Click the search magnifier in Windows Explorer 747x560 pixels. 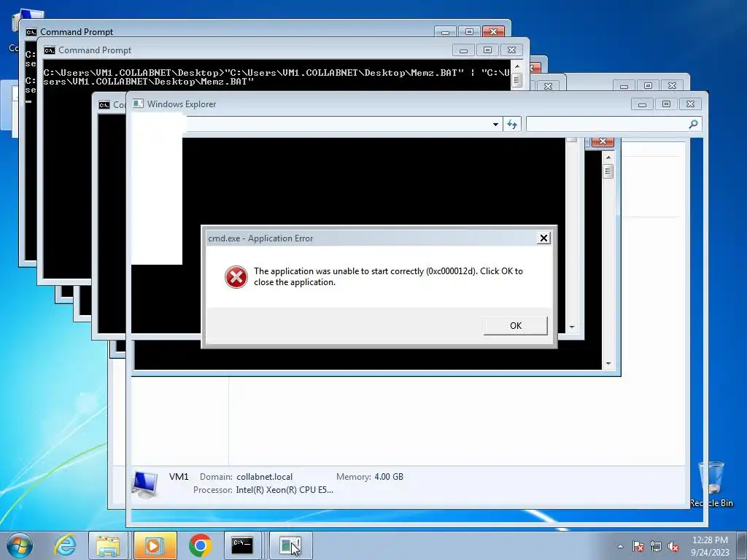point(693,124)
